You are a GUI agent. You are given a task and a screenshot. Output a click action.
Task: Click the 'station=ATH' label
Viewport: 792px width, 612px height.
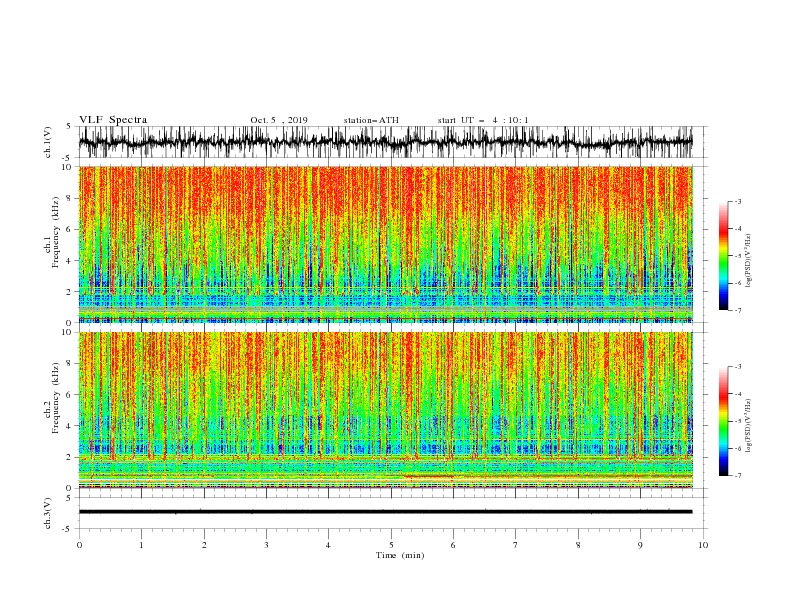pos(371,120)
